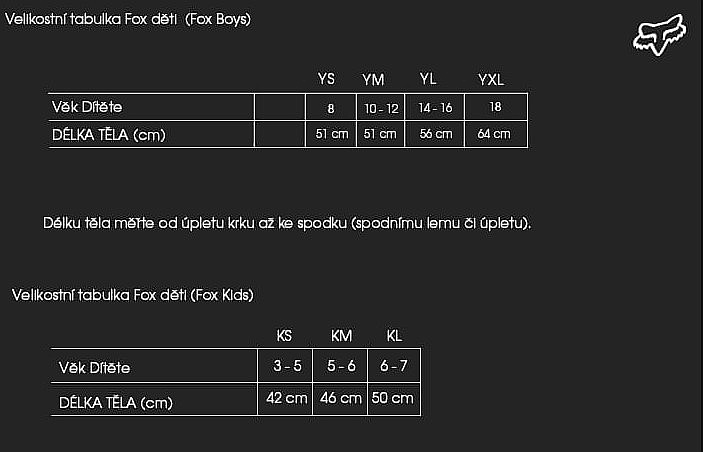Select the YXL age cell showing 18

tap(496, 107)
